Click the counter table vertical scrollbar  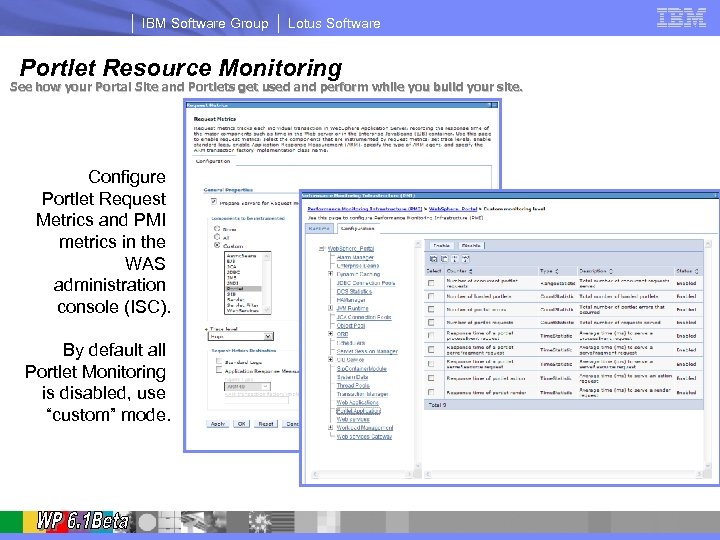pos(708,354)
